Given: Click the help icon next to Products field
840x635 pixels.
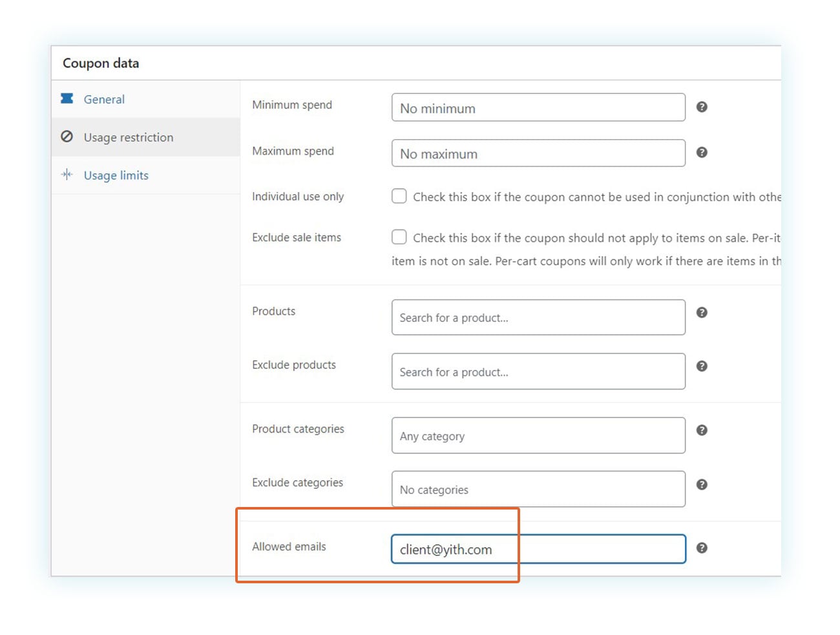Looking at the screenshot, I should (702, 312).
